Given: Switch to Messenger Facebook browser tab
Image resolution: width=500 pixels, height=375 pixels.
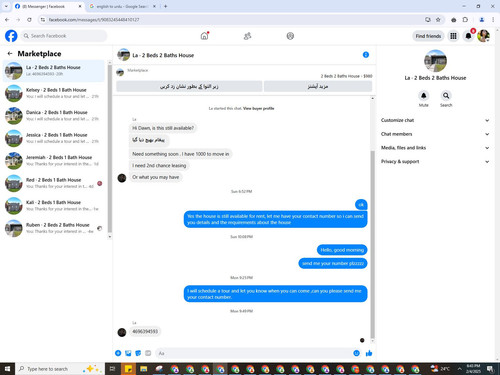Looking at the screenshot, I should pos(48,6).
